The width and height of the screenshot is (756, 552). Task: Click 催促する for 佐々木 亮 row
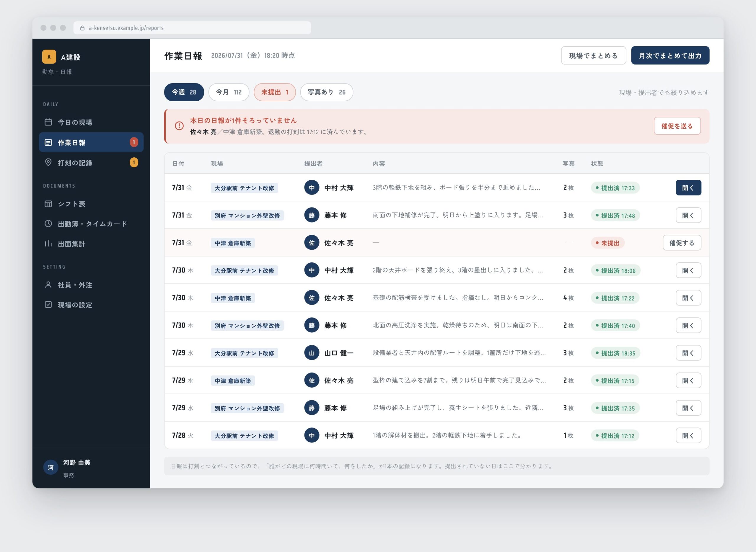coord(682,243)
